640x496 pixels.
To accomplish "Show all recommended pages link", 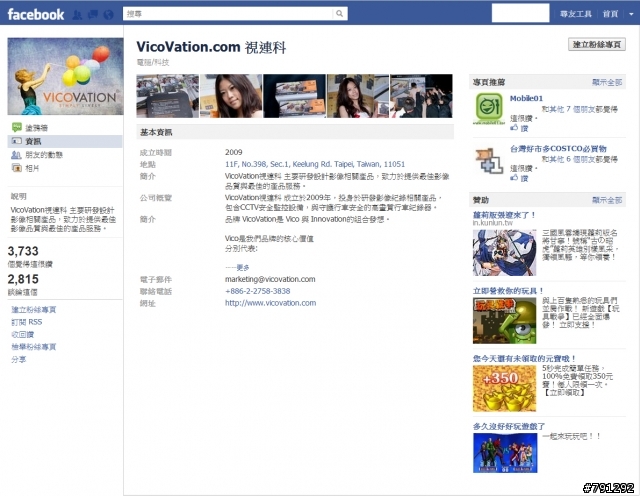I will click(607, 82).
